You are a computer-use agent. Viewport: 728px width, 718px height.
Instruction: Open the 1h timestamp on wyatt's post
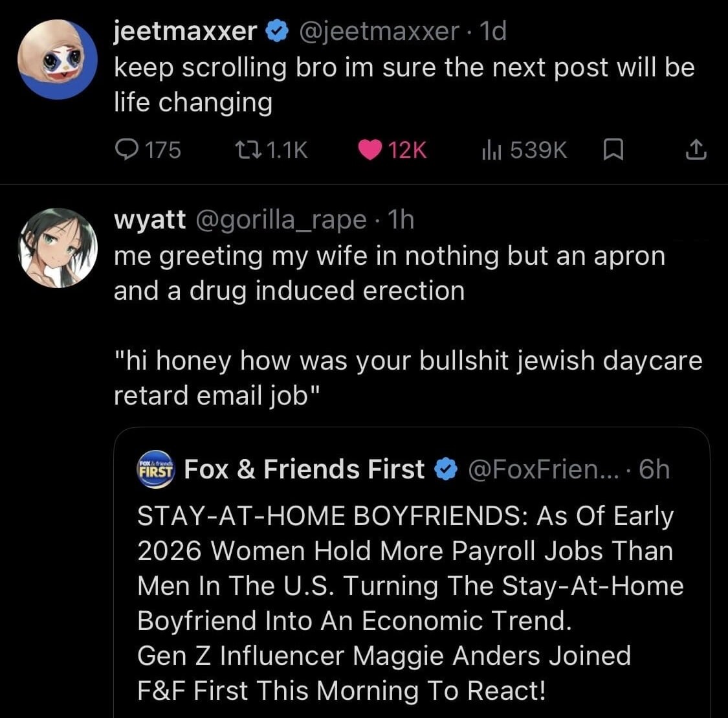(399, 220)
